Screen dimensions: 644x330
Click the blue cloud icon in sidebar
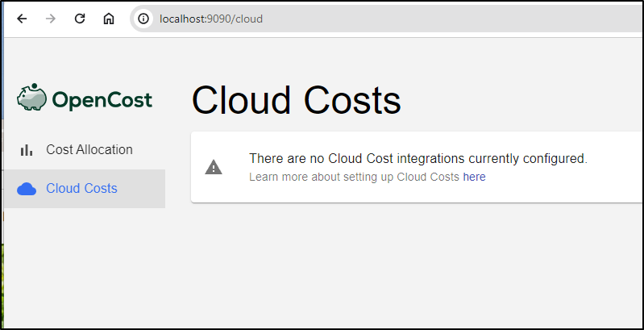[27, 189]
